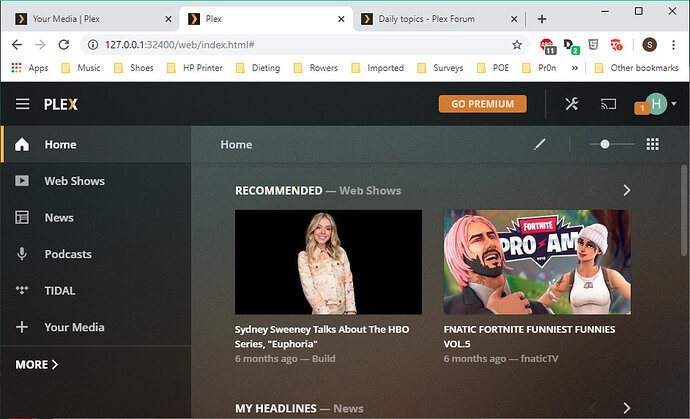The height and width of the screenshot is (419, 690).
Task: Go to next Recommended Web Shows page
Action: [x=627, y=190]
